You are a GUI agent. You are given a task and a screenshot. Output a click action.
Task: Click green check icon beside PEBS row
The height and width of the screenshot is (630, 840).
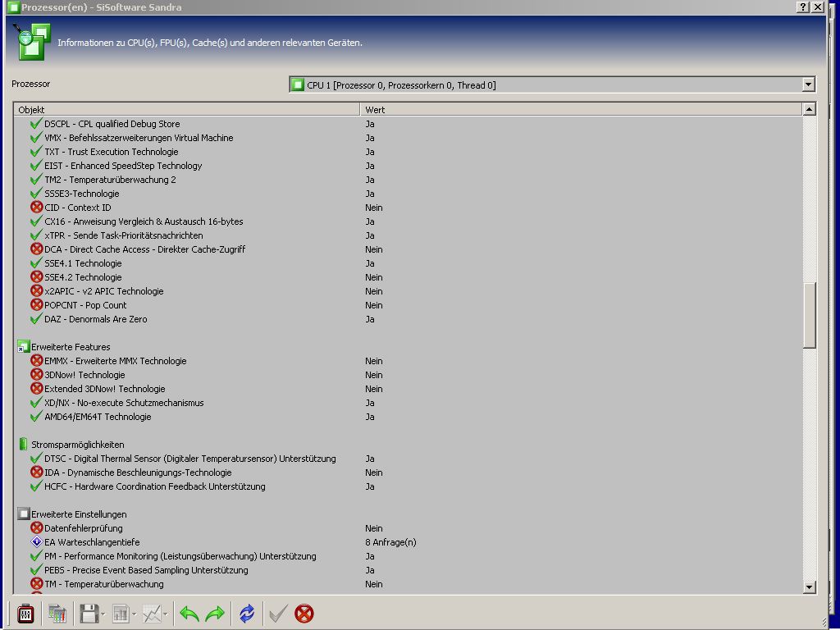pyautogui.click(x=36, y=569)
